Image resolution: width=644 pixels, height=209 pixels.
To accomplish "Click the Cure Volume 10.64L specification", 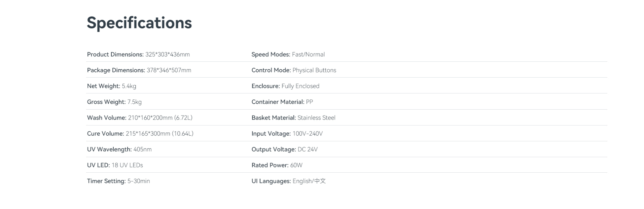I will tap(140, 134).
